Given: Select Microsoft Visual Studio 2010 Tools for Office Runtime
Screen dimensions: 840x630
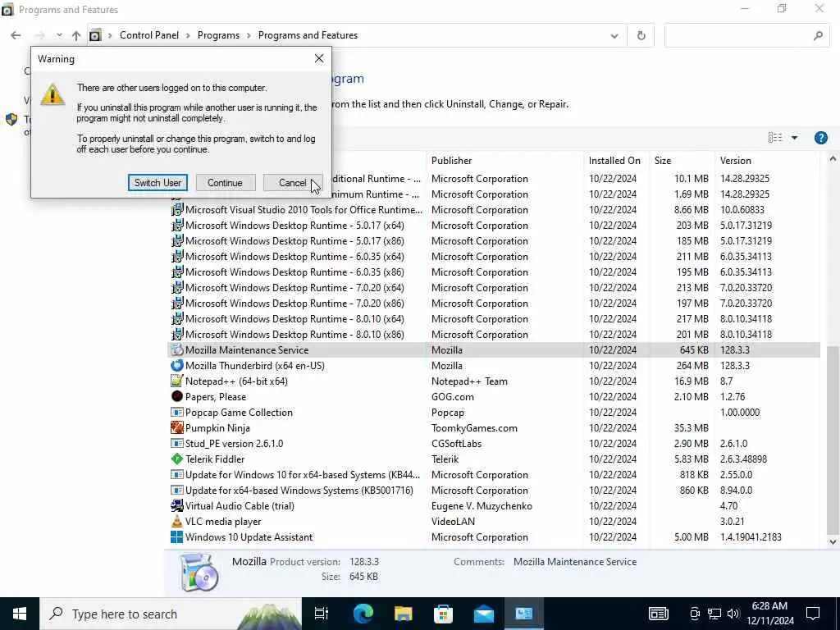Looking at the screenshot, I should 304,210.
